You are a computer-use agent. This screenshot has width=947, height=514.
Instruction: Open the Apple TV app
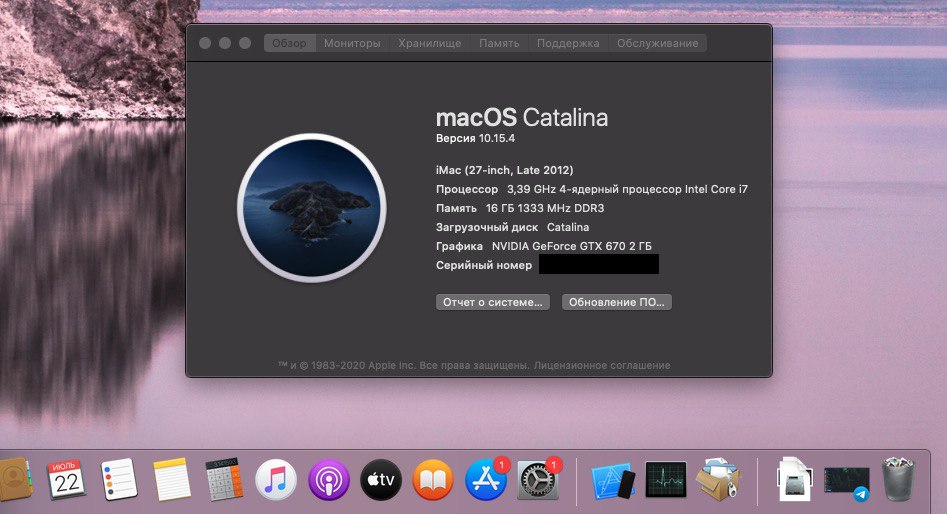tap(381, 480)
